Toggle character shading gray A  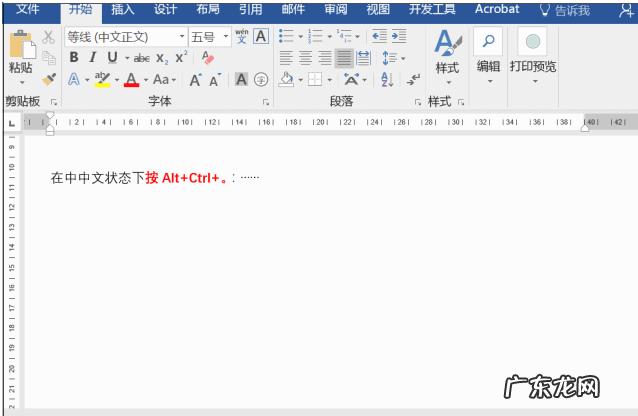(241, 79)
